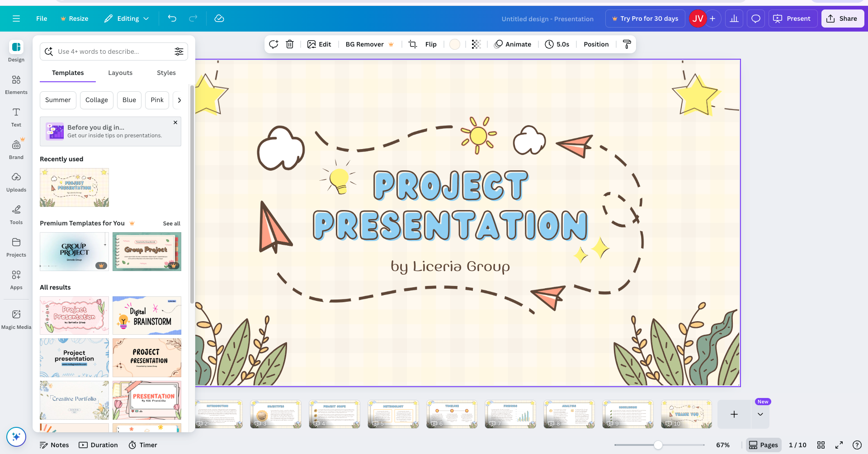The width and height of the screenshot is (868, 454).
Task: Open the analytics bar chart icon
Action: coord(734,19)
